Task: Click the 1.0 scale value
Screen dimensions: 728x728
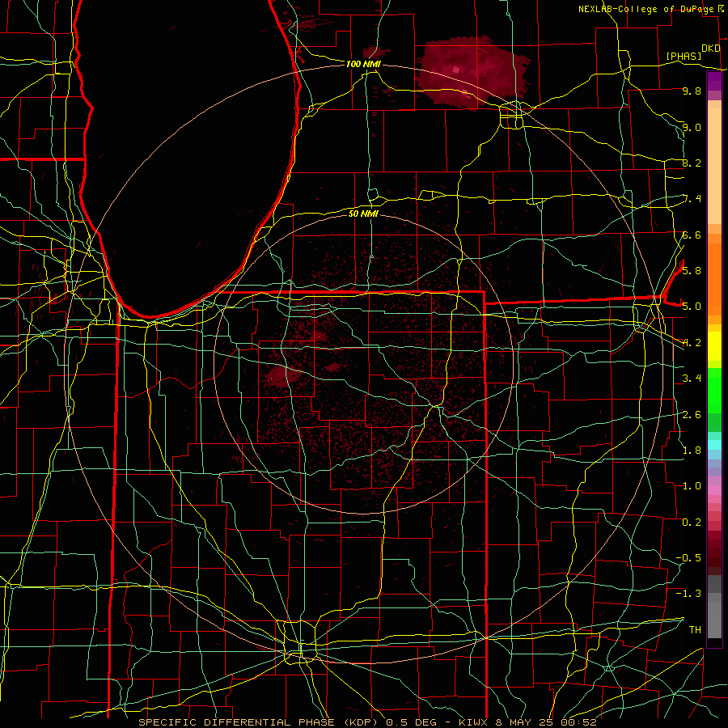Action: [692, 485]
